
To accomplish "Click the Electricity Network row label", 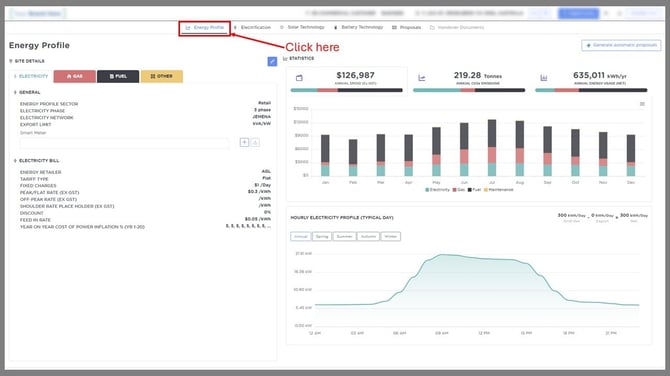I will (47, 118).
